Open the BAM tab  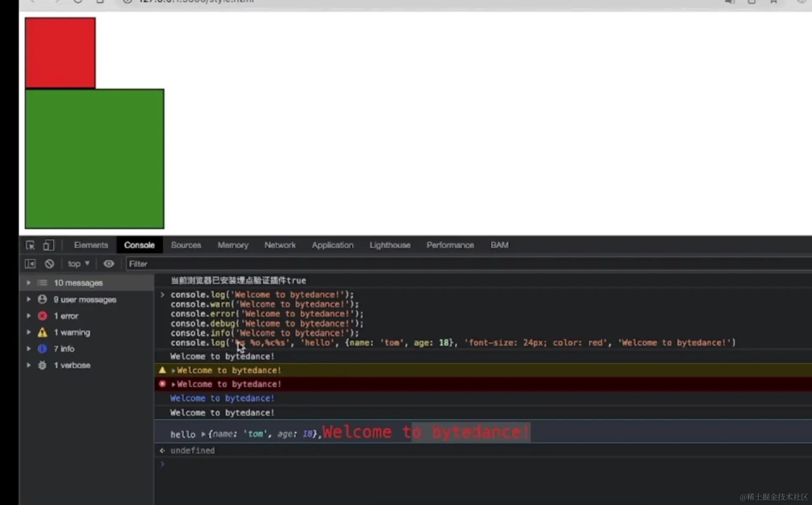coord(500,245)
